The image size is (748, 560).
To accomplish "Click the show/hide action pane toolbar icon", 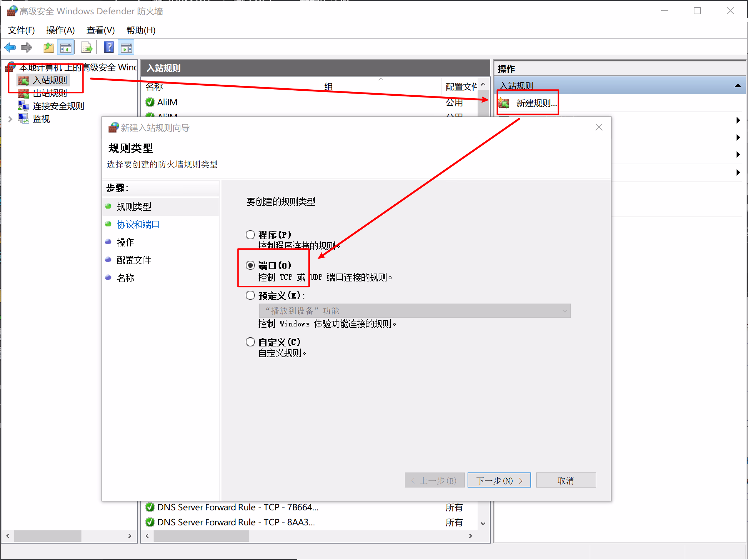I will click(126, 47).
